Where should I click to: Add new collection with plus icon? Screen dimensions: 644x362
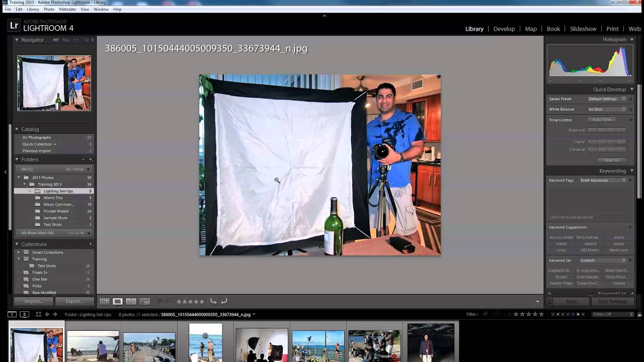[x=91, y=244]
